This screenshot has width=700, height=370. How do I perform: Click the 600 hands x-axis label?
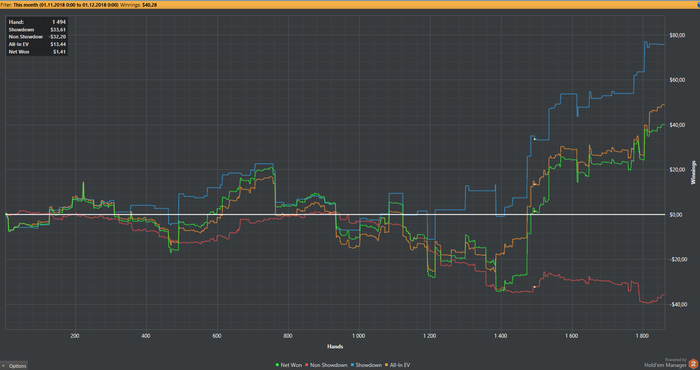click(x=217, y=336)
